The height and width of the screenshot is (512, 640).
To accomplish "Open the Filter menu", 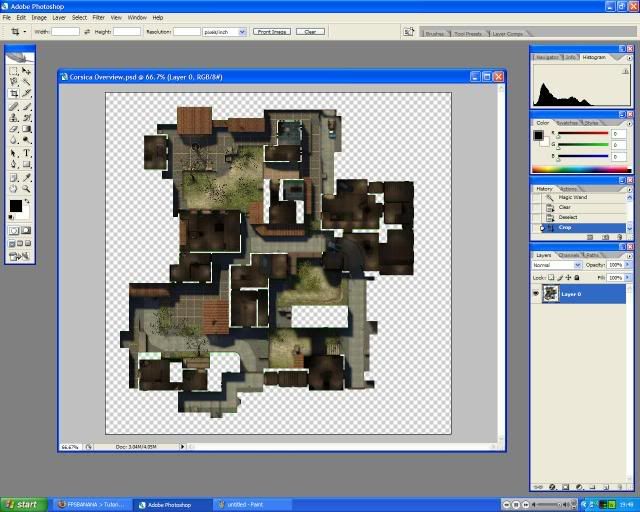I will point(98,17).
